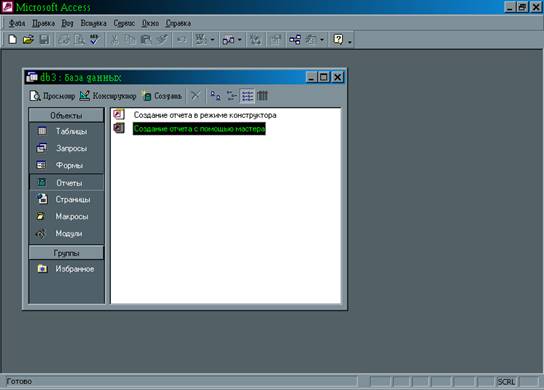Switch to Details table view

click(262, 96)
